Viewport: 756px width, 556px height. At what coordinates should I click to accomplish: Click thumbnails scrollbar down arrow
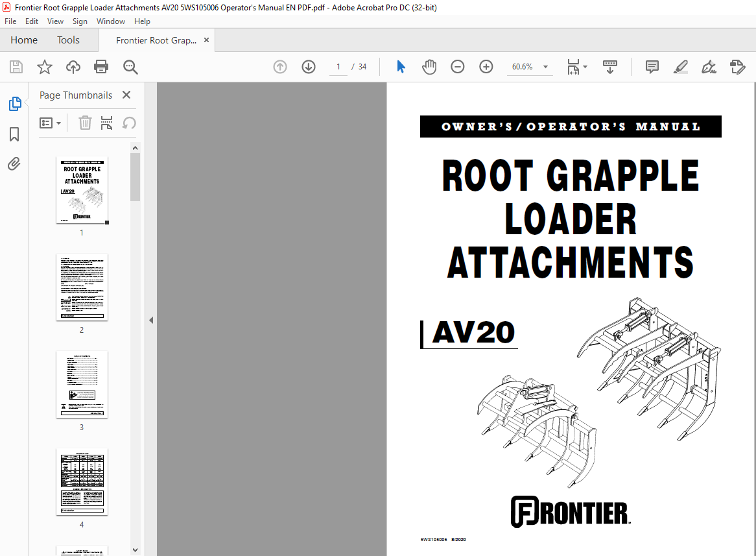tap(135, 550)
